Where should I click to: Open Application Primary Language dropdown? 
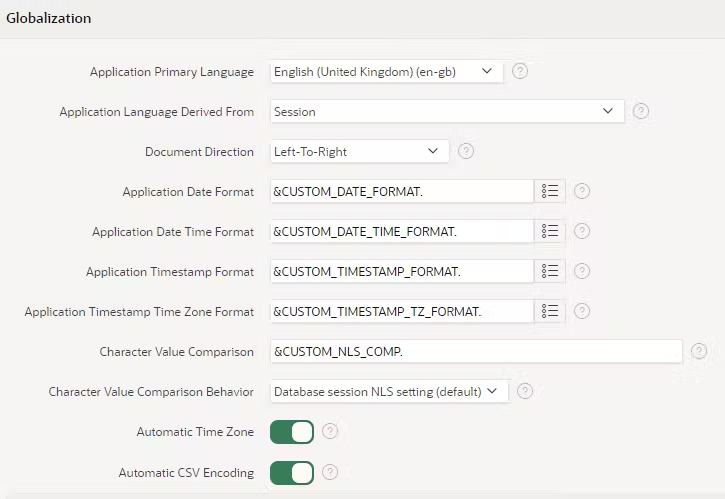(x=387, y=72)
